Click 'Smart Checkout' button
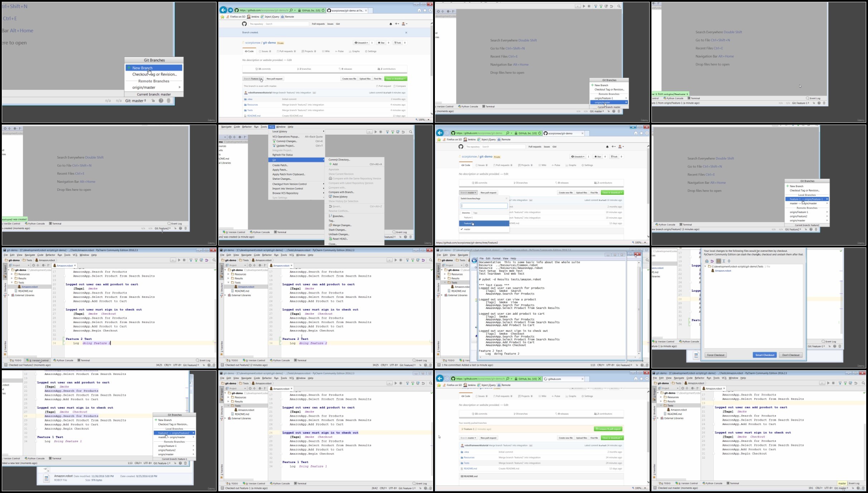 (x=765, y=355)
